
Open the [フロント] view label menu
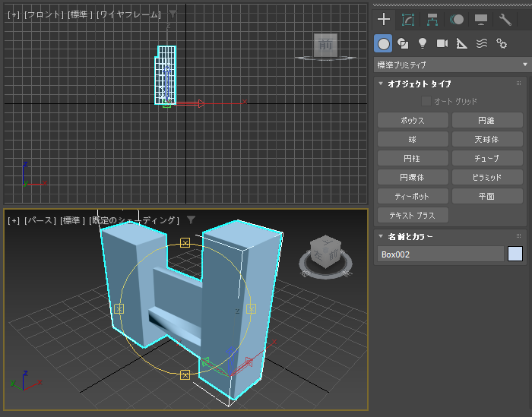point(44,14)
